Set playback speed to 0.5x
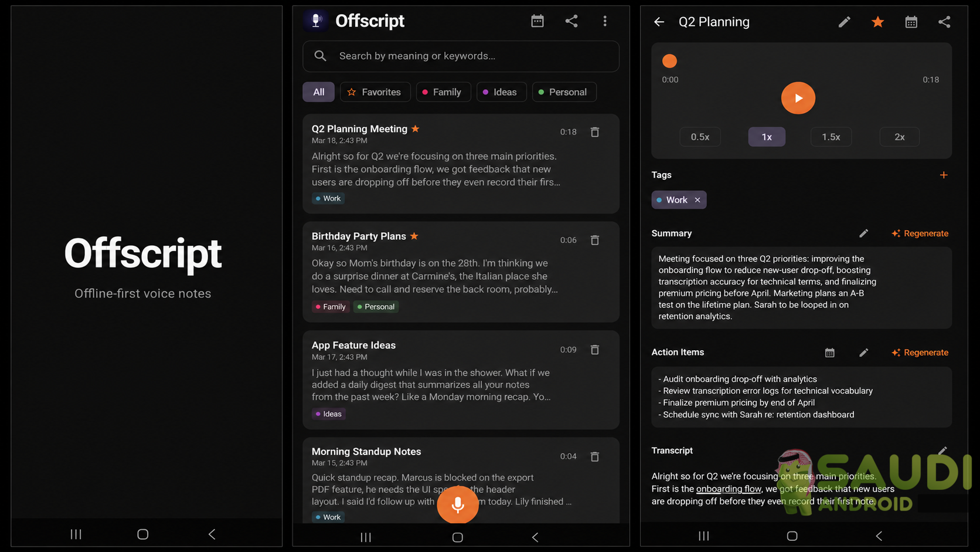980x552 pixels. [700, 137]
